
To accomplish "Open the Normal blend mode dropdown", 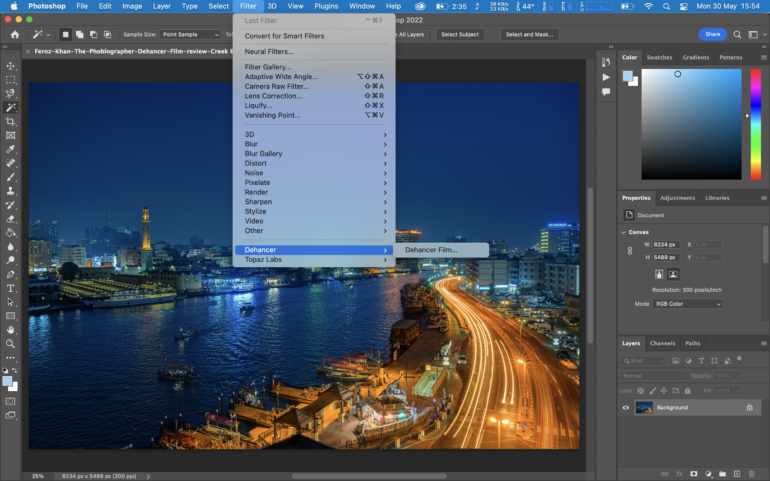I will coord(654,375).
